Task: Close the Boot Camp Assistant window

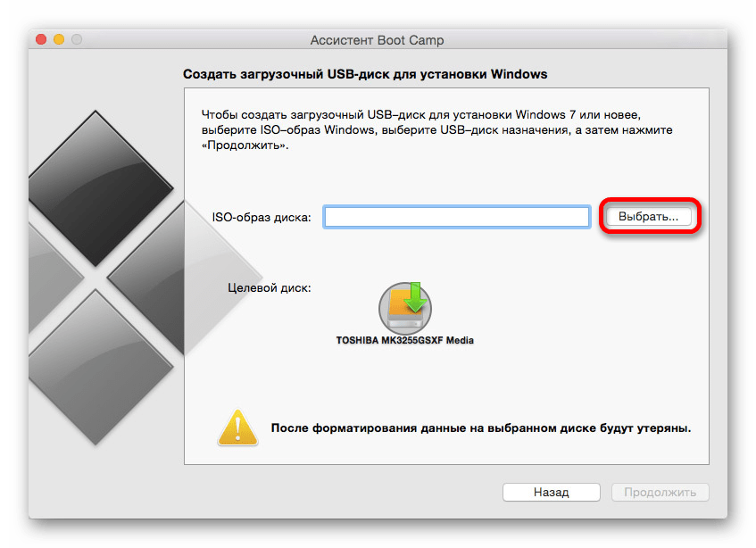Action: tap(41, 39)
